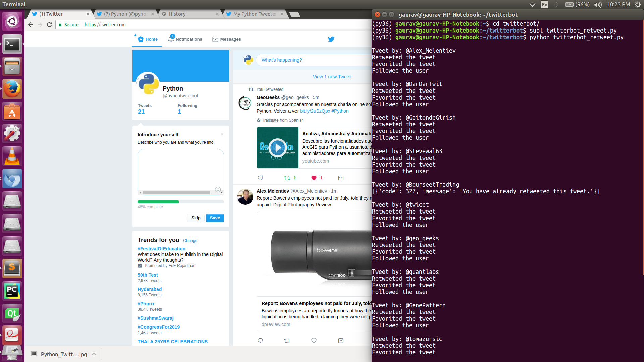
Task: Open bit.ly/2uSzQpx link in tweet
Action: pos(315,111)
